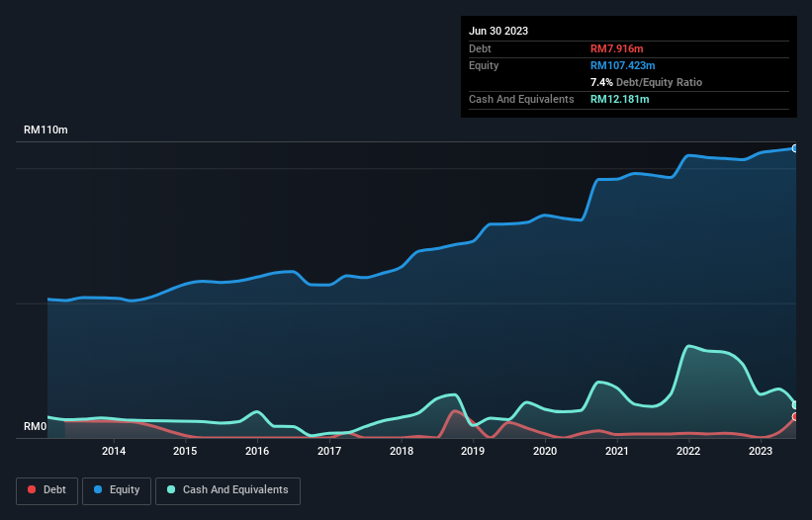Click the 2017 year tick label
Viewport: 812px width, 520px height.
pos(329,452)
